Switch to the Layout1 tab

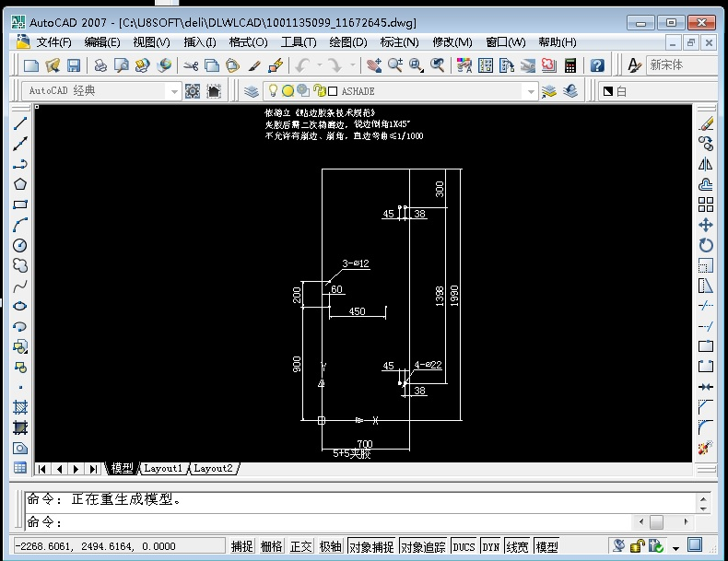coord(163,468)
